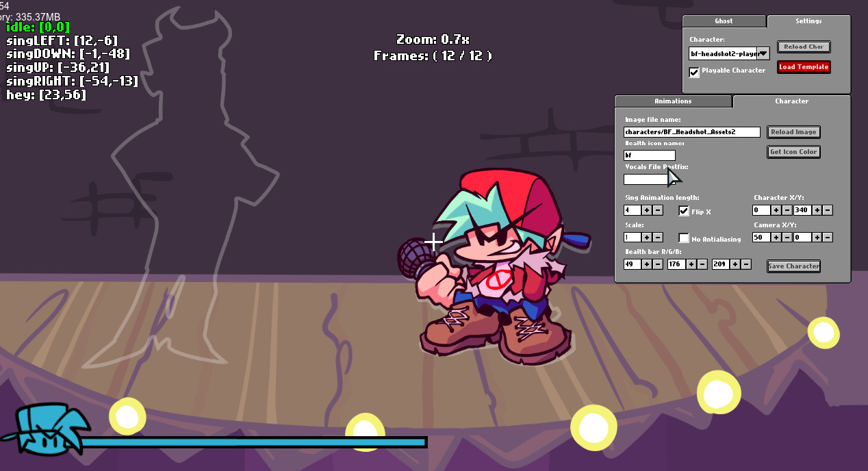Increase Scale value with plus button
Screen dimensions: 868x471
646,238
